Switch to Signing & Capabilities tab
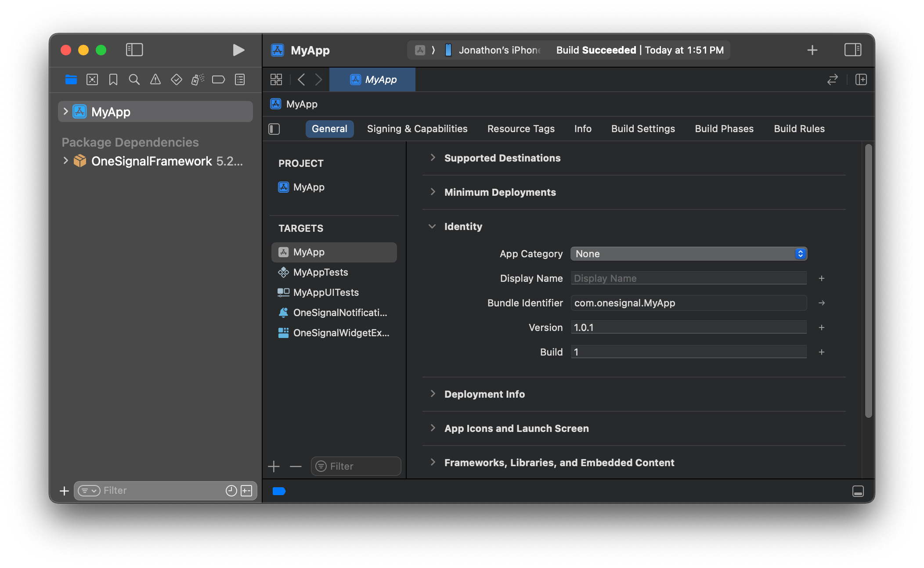 coord(417,129)
